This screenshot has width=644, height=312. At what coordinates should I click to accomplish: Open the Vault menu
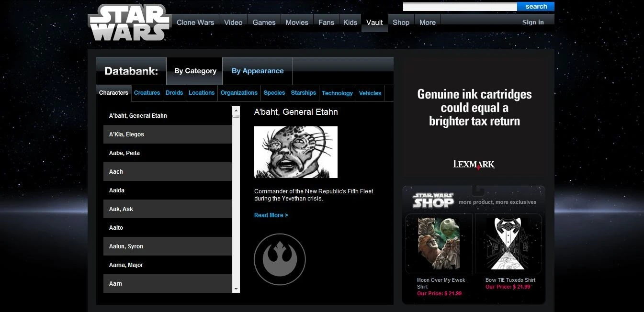pyautogui.click(x=374, y=22)
